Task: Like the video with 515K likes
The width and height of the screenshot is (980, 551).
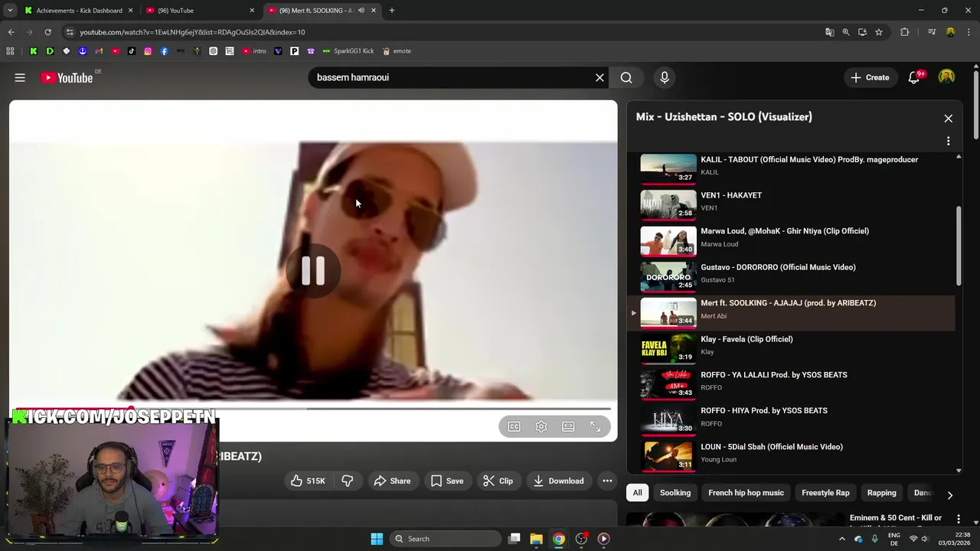Action: click(x=308, y=481)
